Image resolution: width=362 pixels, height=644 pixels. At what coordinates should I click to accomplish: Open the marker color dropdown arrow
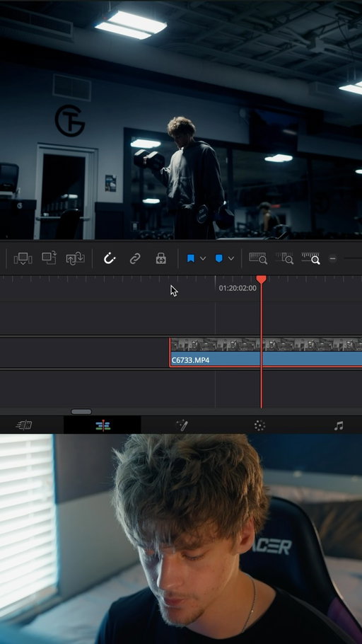[x=231, y=258]
